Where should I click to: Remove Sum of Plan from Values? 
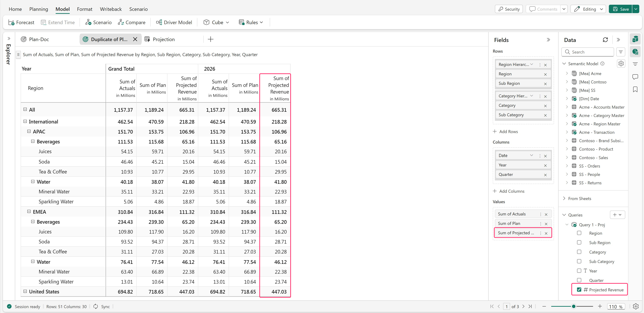pos(546,224)
